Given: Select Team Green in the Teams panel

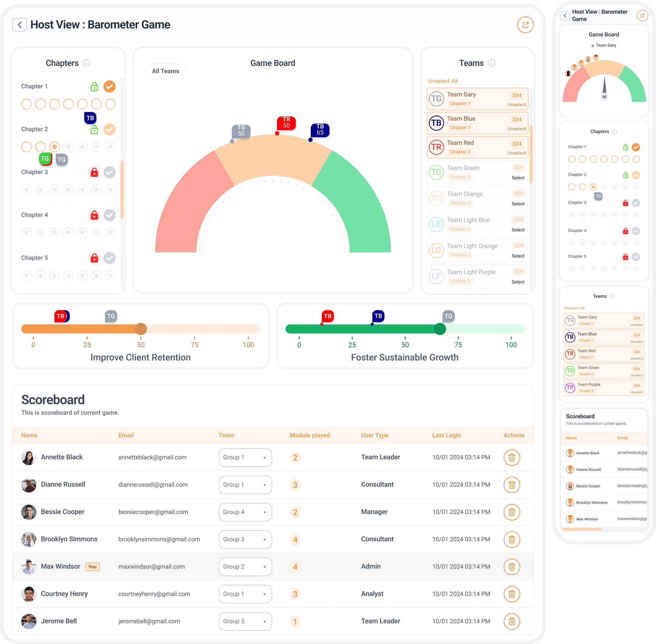Looking at the screenshot, I should point(518,178).
